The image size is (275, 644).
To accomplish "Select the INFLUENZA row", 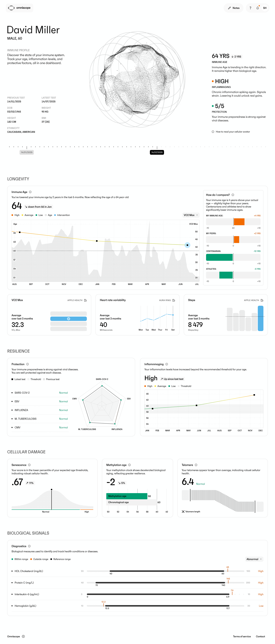I will click(x=40, y=410).
